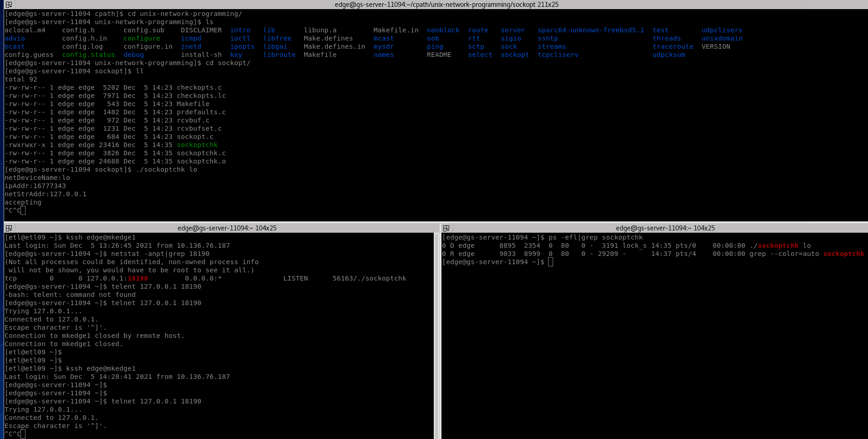Click './sockoptchk lo' command in top pane
Viewport: 868px width, 439px height.
coord(166,169)
